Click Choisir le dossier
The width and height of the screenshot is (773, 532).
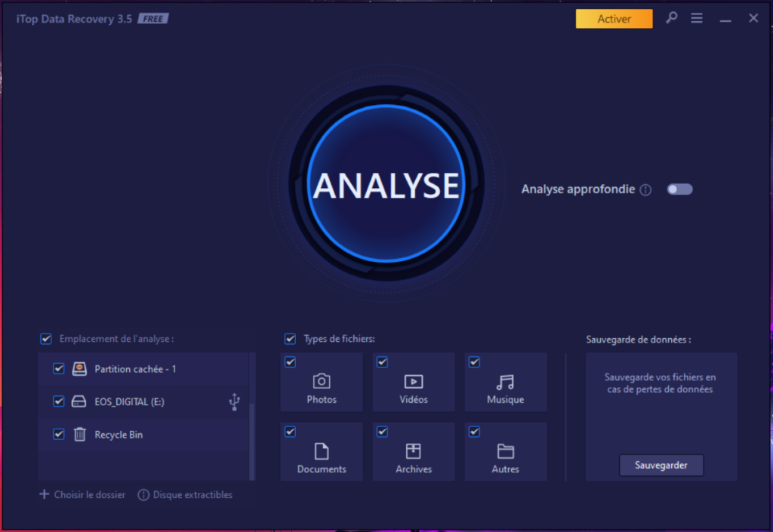click(90, 494)
